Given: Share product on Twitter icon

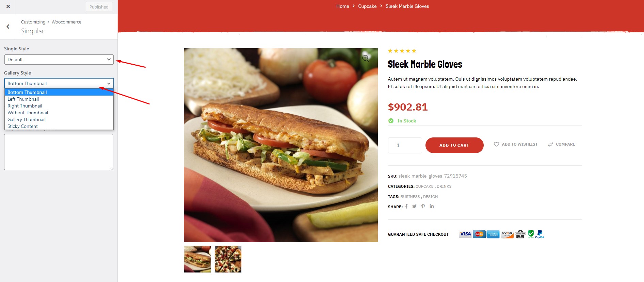Looking at the screenshot, I should [414, 206].
